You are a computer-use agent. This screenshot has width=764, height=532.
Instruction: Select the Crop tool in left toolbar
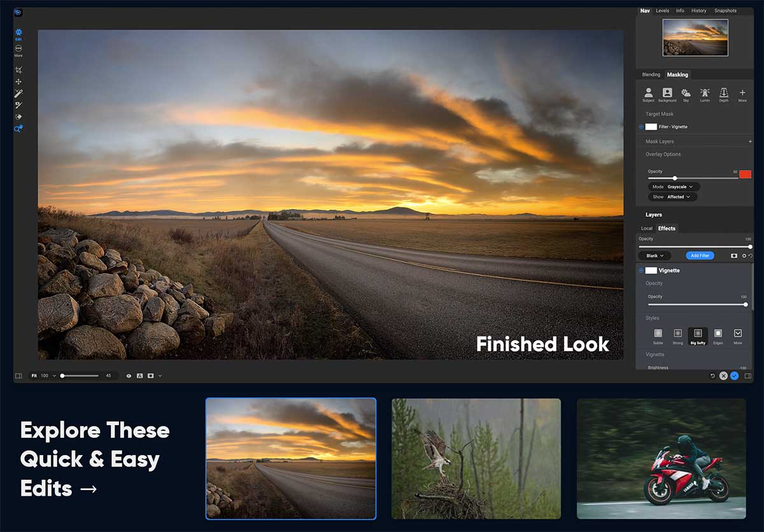pos(18,70)
